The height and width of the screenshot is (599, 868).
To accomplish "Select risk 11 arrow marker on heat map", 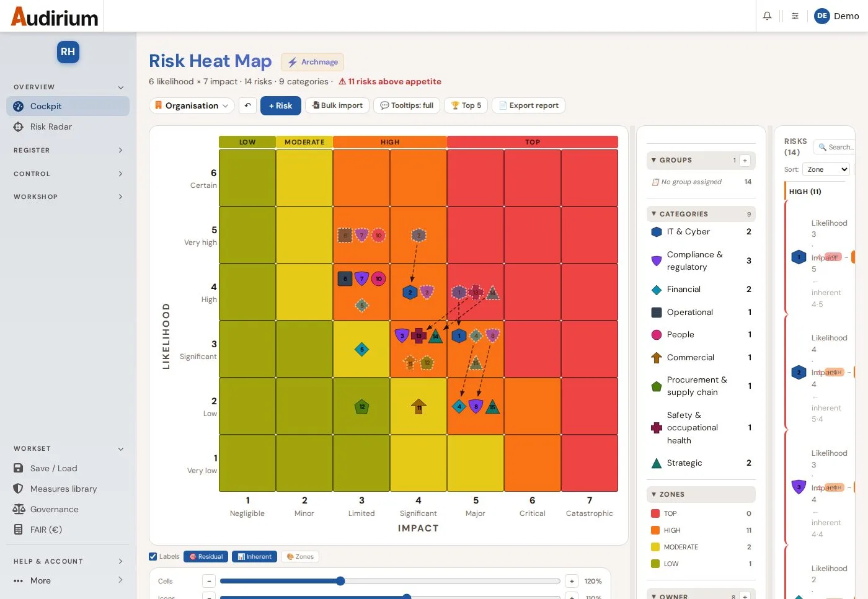I will click(x=419, y=407).
